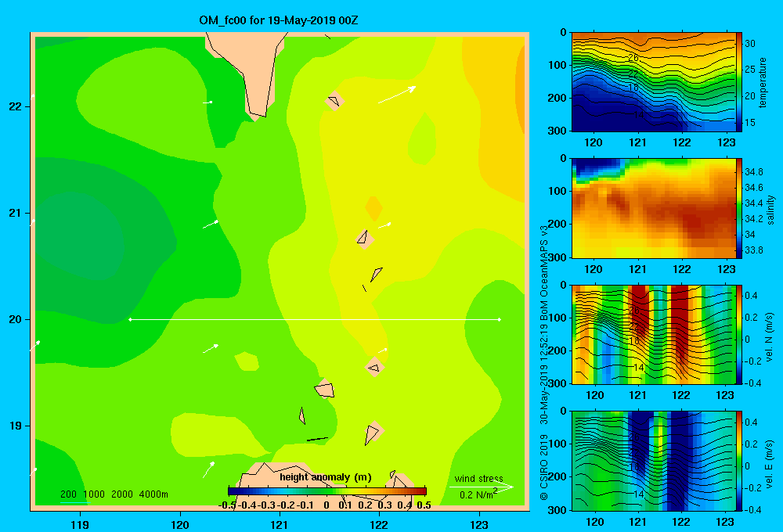Click latitude label 19 on main map axis
The height and width of the screenshot is (532, 783).
pos(16,426)
